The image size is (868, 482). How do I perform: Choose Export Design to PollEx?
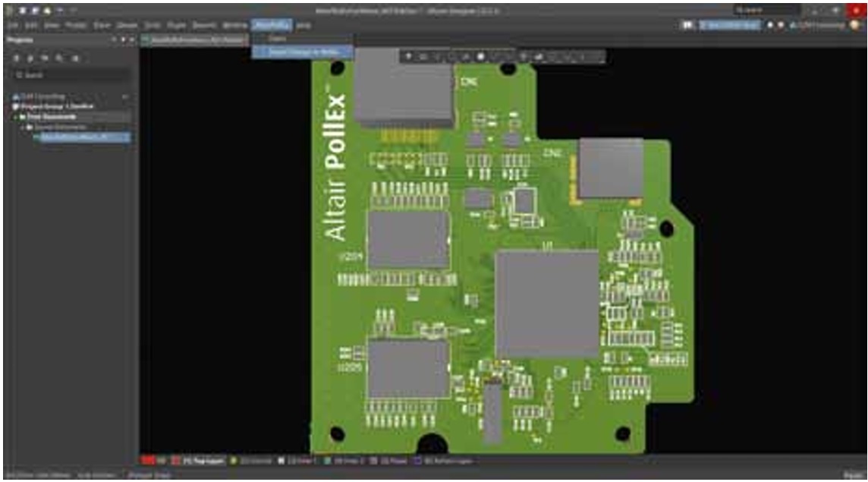coord(302,52)
